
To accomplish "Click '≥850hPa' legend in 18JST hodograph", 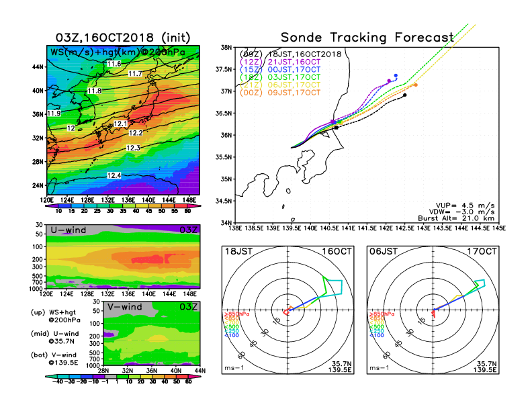I will (x=236, y=314).
